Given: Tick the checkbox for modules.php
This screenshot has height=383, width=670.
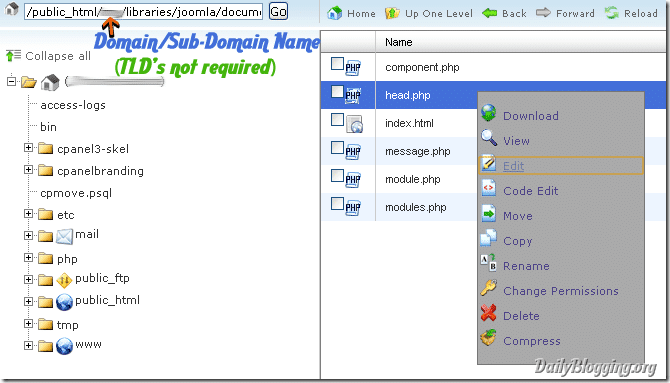Looking at the screenshot, I should (337, 204).
